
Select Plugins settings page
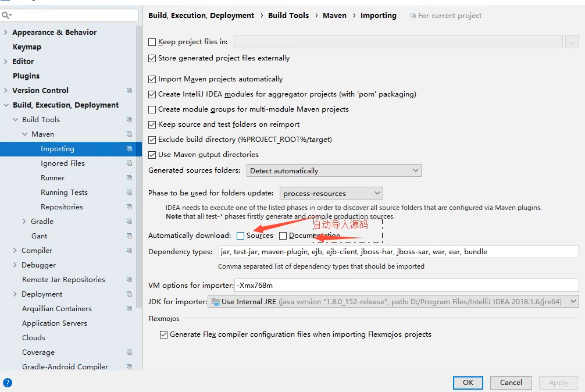click(x=26, y=76)
